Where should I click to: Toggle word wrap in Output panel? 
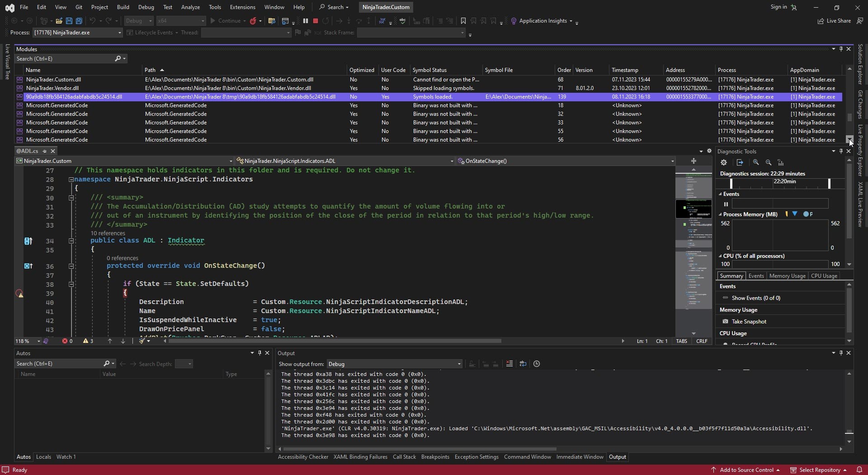[x=523, y=364]
